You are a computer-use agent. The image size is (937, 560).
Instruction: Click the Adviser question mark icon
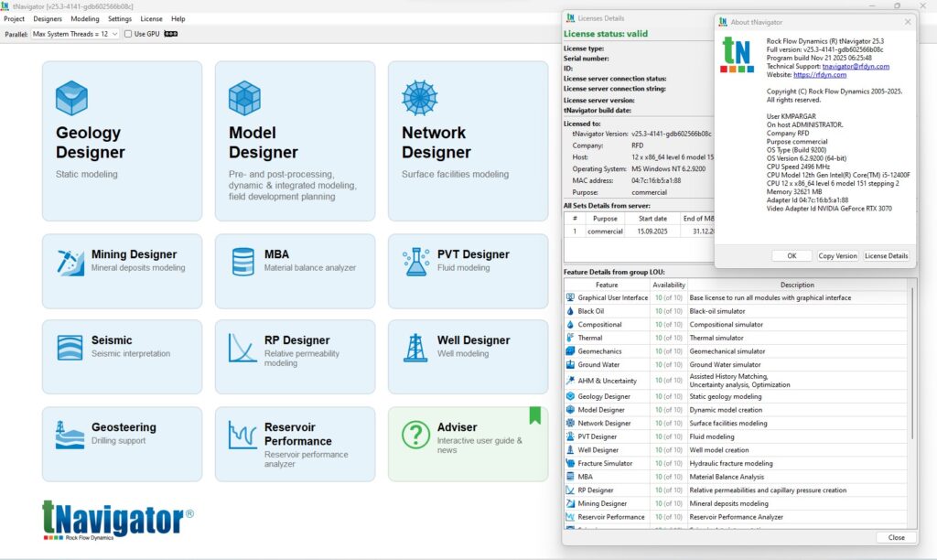click(416, 435)
